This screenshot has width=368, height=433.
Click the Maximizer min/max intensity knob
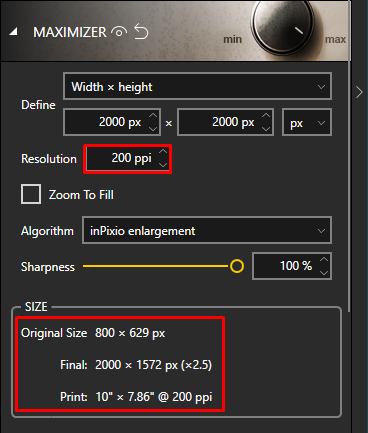pyautogui.click(x=283, y=25)
